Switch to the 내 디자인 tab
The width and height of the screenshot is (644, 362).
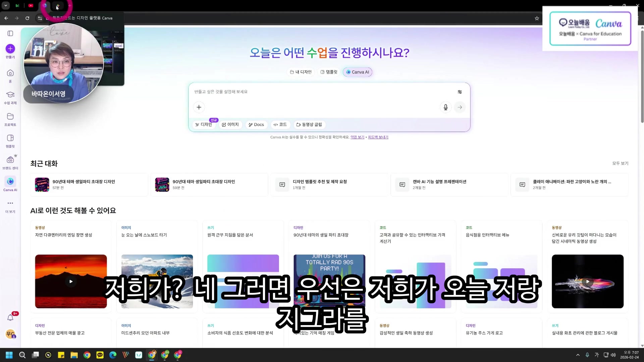tap(301, 72)
